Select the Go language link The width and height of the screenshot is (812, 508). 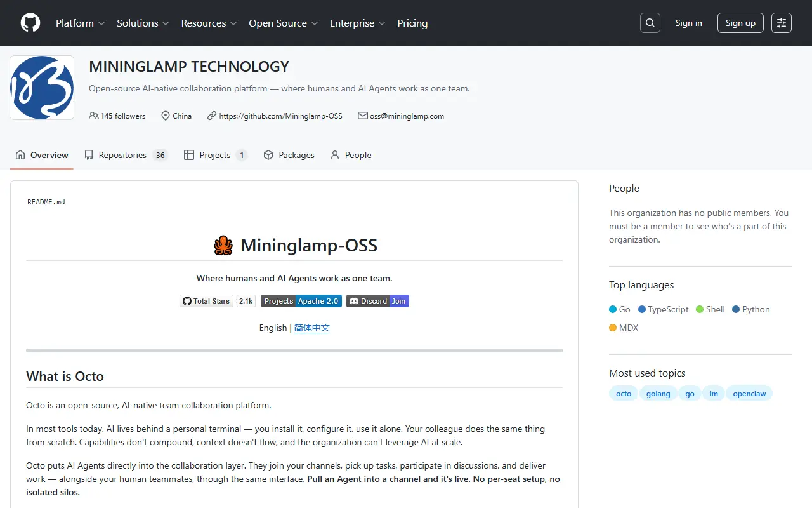tap(620, 309)
